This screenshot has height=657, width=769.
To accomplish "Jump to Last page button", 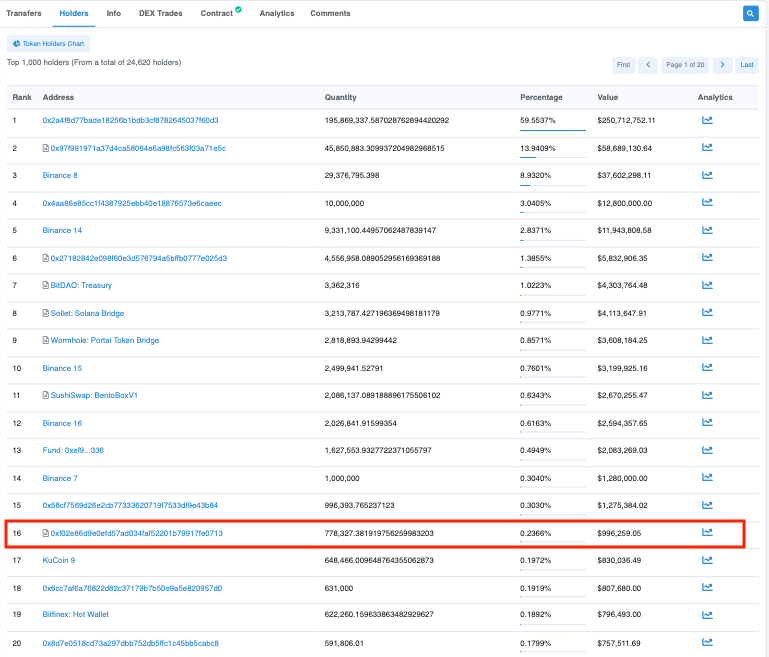I will click(x=747, y=65).
